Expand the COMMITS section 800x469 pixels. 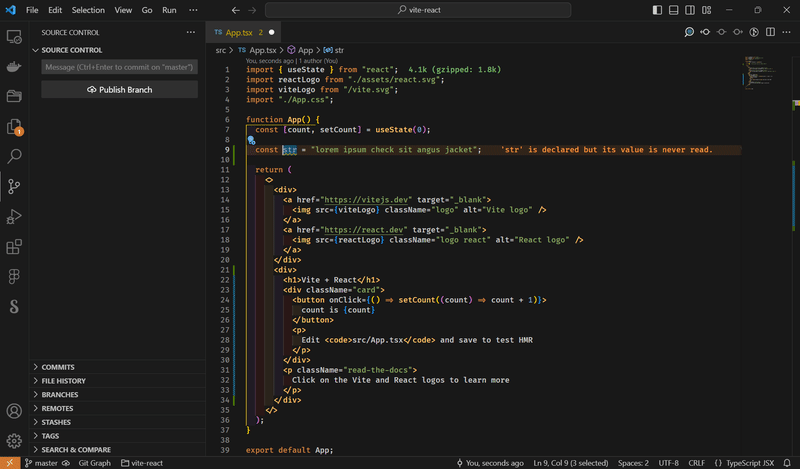pos(118,367)
